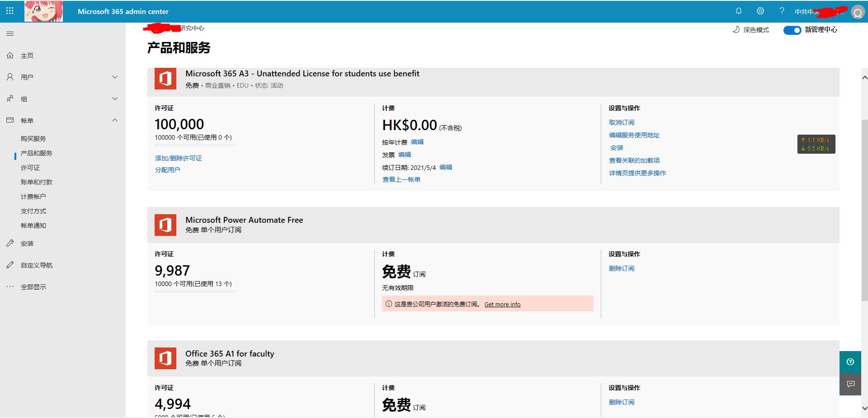Screen dimensions: 868x418
Task: Click 详情页提供更多操作 link
Action: pyautogui.click(x=637, y=173)
